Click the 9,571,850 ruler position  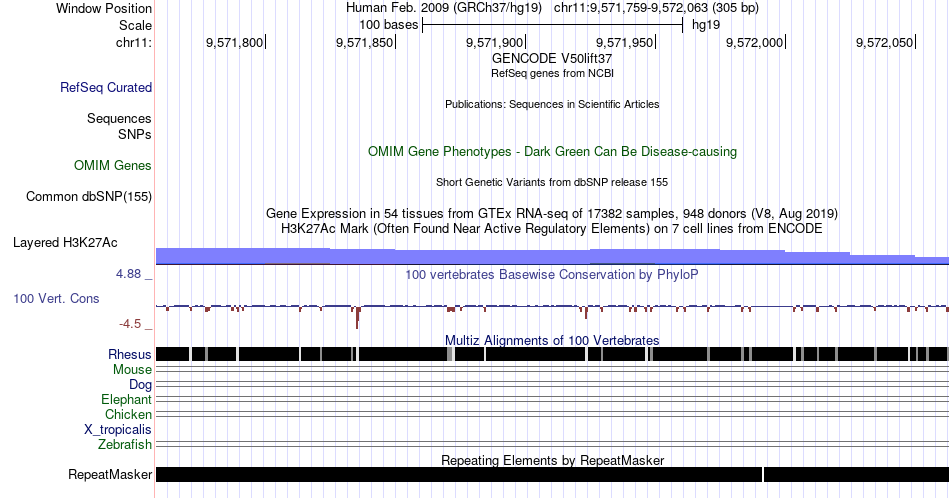[x=365, y=42]
